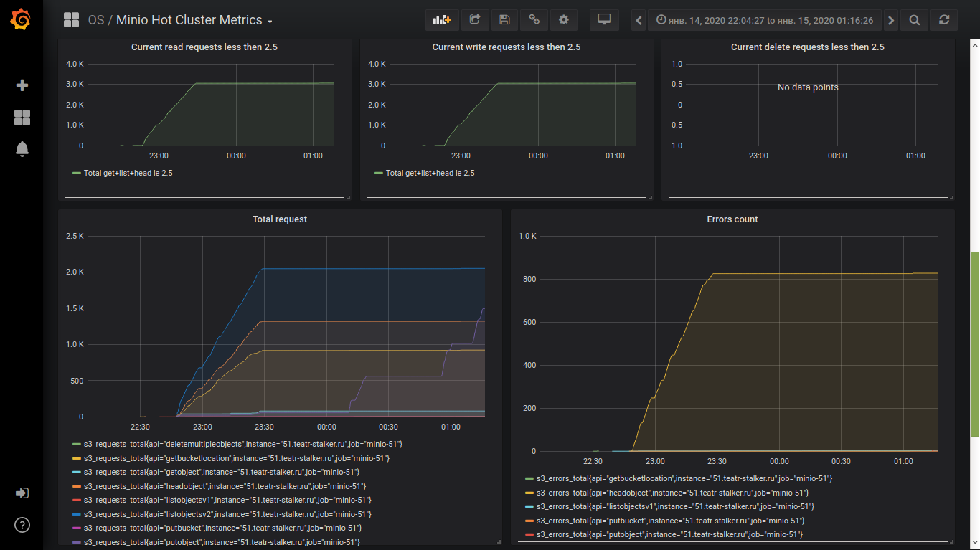Open the Dashboards grid icon in sidebar

pos(22,118)
